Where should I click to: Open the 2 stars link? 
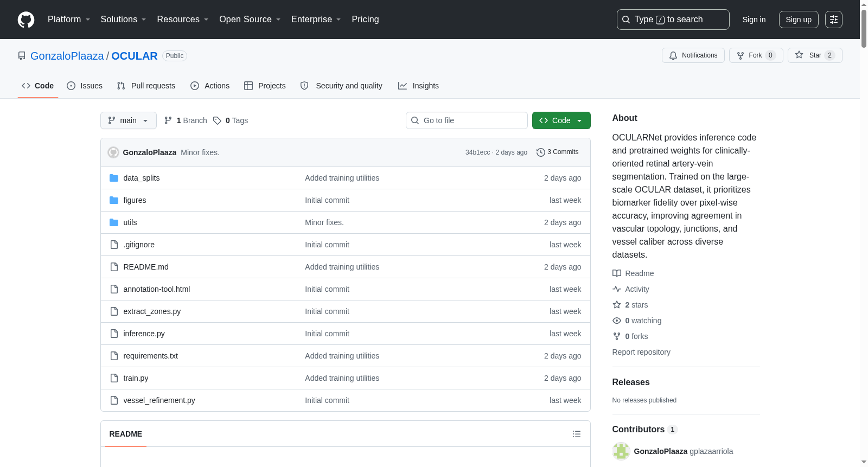point(630,305)
